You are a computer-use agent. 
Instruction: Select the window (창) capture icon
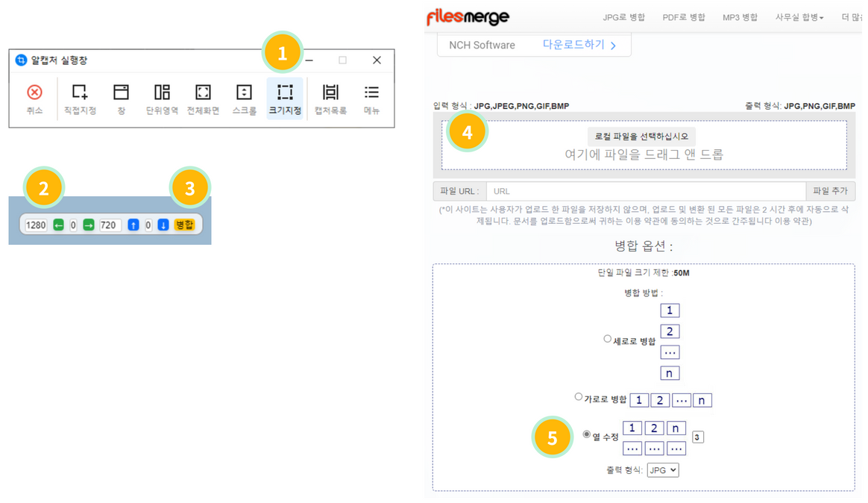pyautogui.click(x=121, y=93)
